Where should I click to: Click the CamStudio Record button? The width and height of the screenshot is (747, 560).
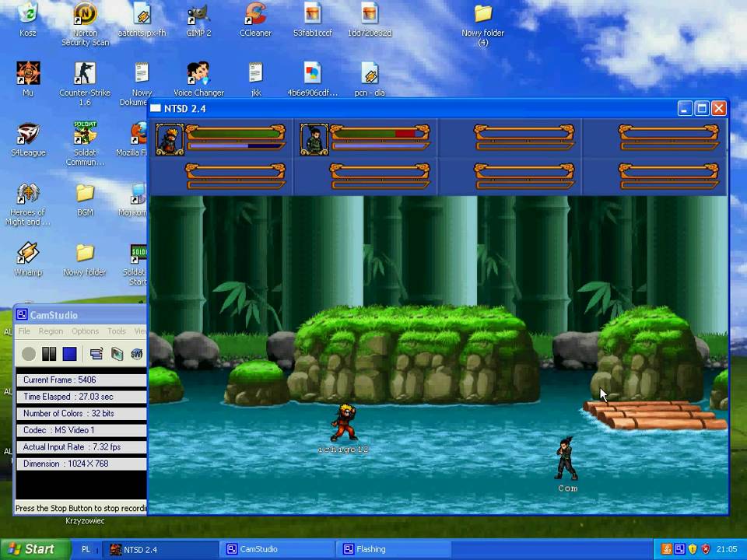[x=29, y=354]
